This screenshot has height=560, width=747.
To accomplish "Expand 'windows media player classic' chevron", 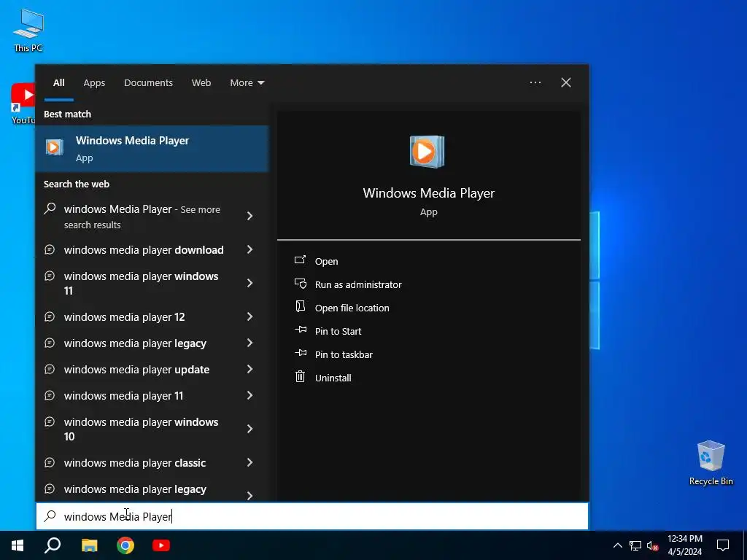I will [249, 462].
